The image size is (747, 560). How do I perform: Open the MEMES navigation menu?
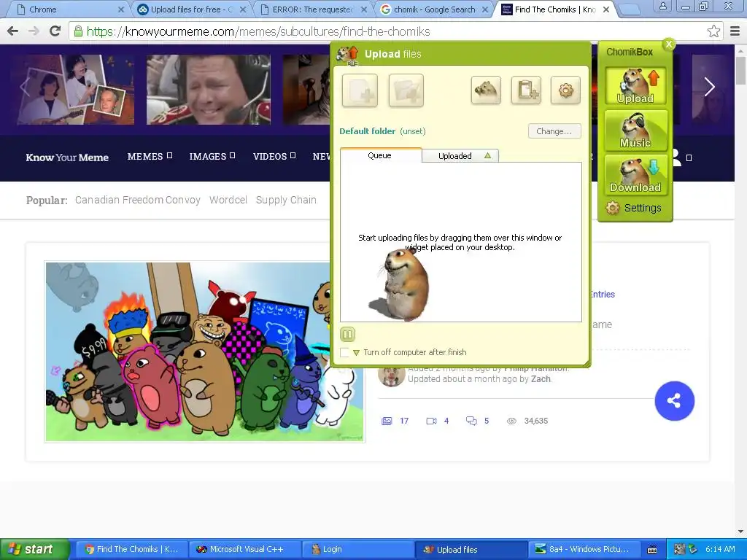[150, 156]
